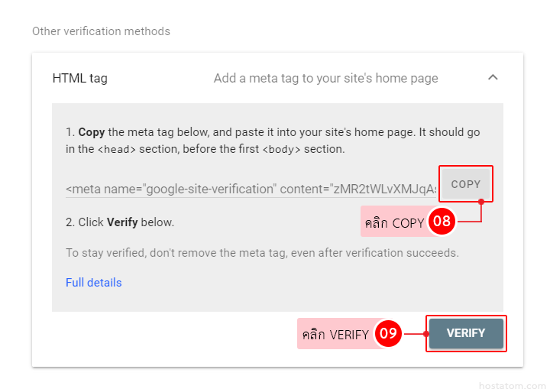Image resolution: width=550 pixels, height=392 pixels.
Task: Click the "To stay verified" notice text
Action: click(x=262, y=252)
